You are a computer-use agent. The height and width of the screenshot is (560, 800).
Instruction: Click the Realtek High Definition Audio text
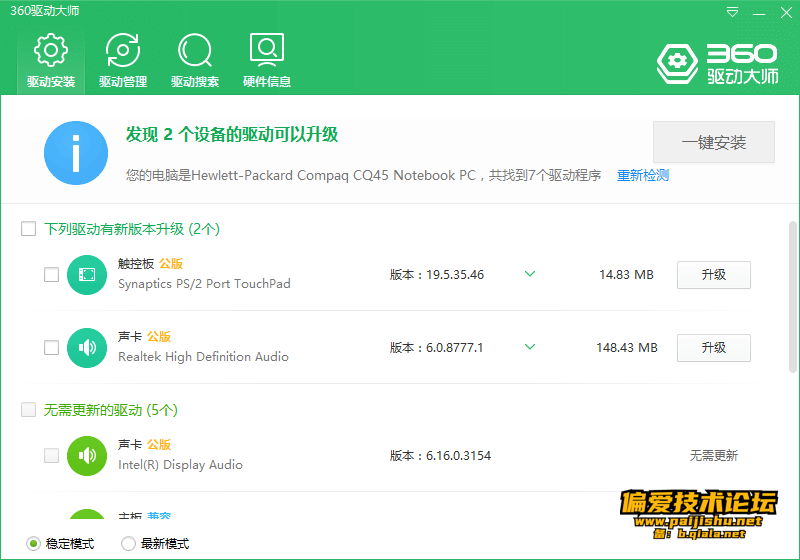click(203, 357)
